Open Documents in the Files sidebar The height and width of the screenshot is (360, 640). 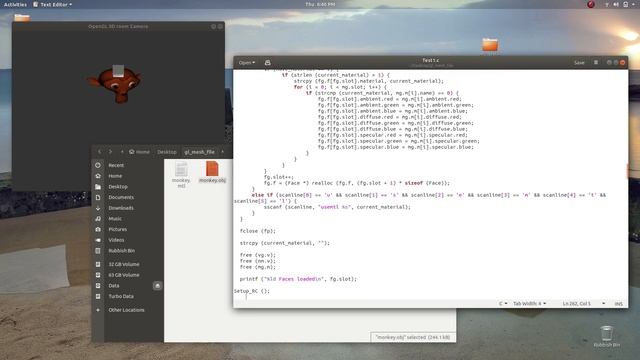click(x=128, y=197)
